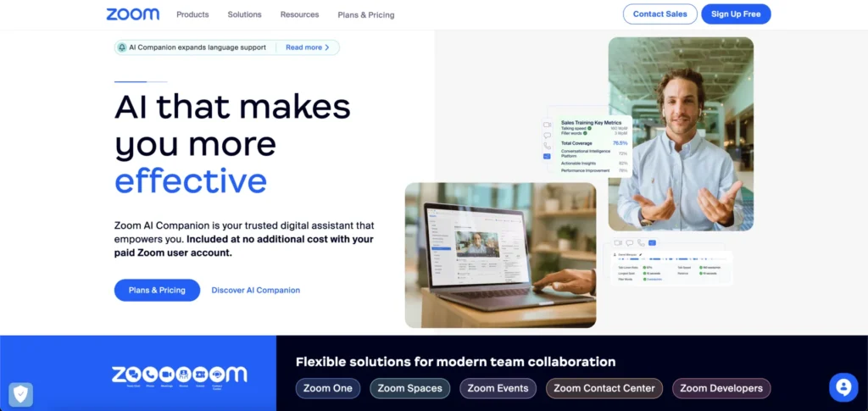Click video camera icon beside Sales Training metrics
Viewport: 868px width, 411px height.
[547, 125]
